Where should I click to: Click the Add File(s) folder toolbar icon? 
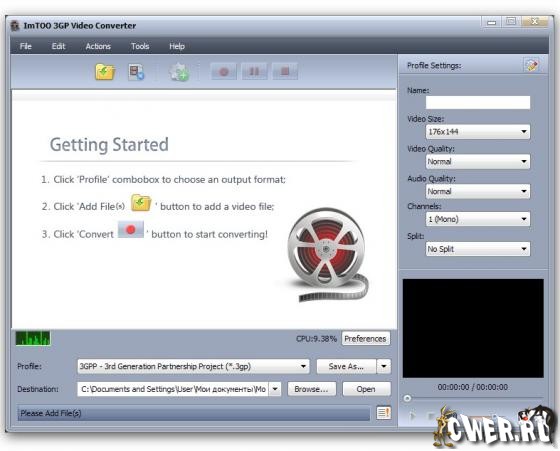point(105,72)
